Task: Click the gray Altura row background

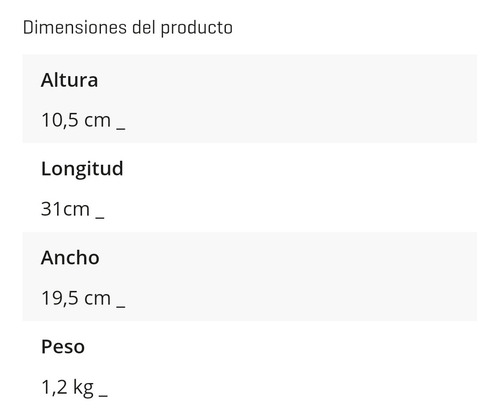Action: 250,99
